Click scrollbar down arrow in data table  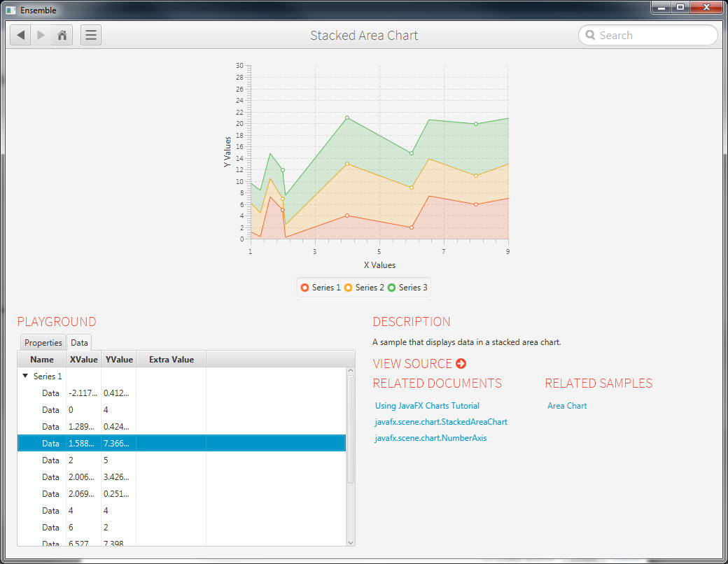351,541
